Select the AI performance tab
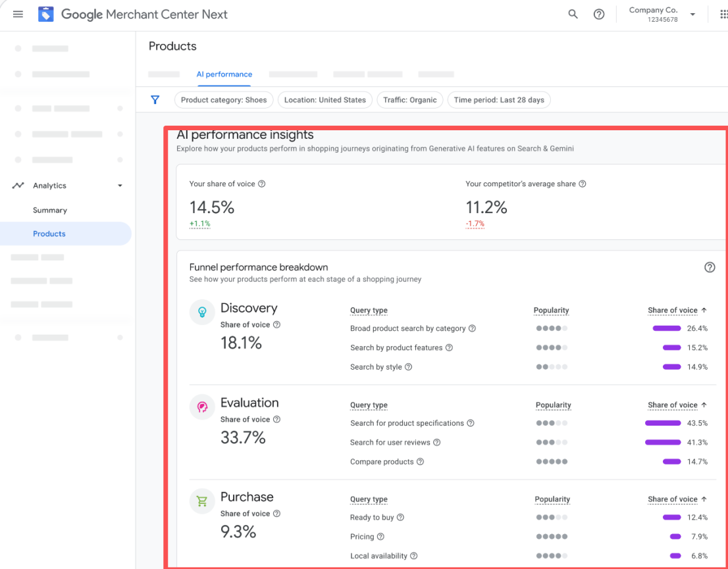Image resolution: width=728 pixels, height=569 pixels. 224,74
